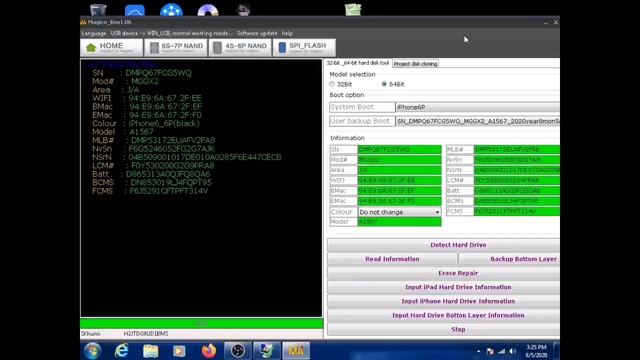Launch Firefox from the taskbar

(209, 351)
